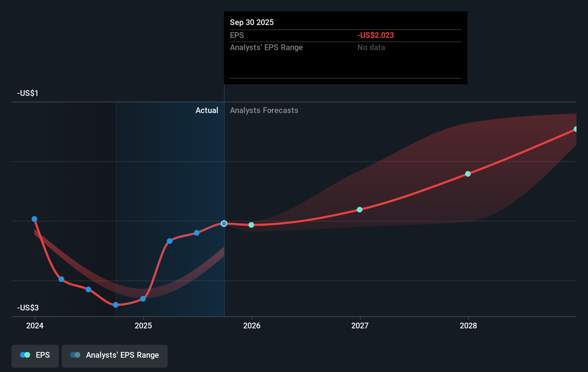Click the 'Sep 30 2025' tooltip date header
This screenshot has height=372, width=588.
252,22
